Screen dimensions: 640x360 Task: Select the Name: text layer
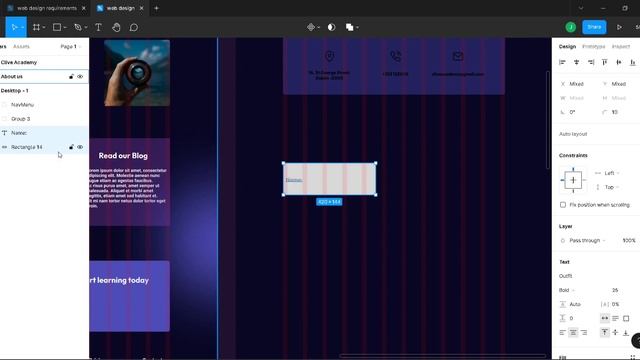44,133
